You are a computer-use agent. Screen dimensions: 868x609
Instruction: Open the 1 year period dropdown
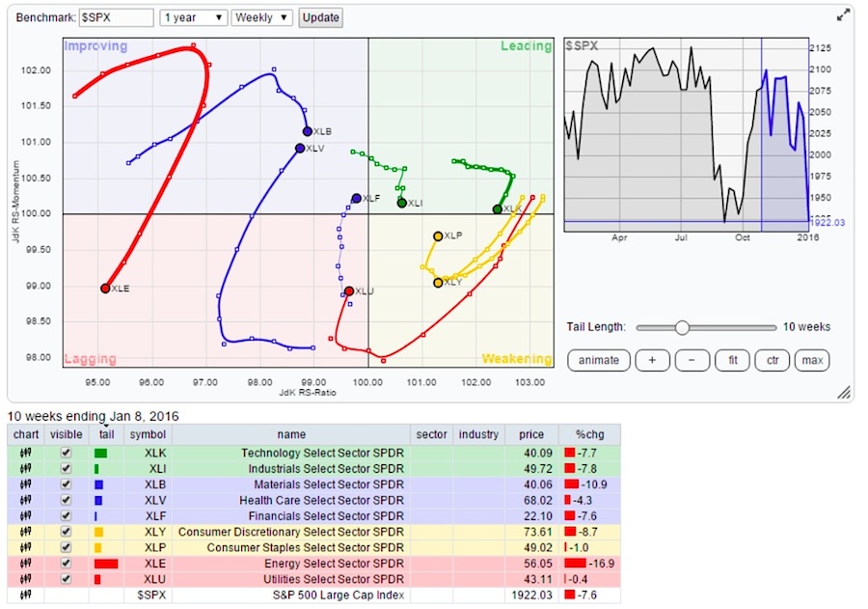(x=194, y=17)
